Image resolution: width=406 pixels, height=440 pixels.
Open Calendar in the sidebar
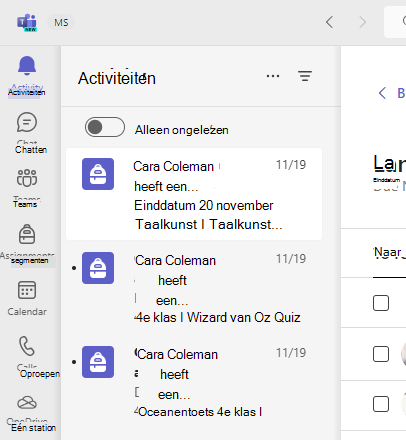[27, 298]
